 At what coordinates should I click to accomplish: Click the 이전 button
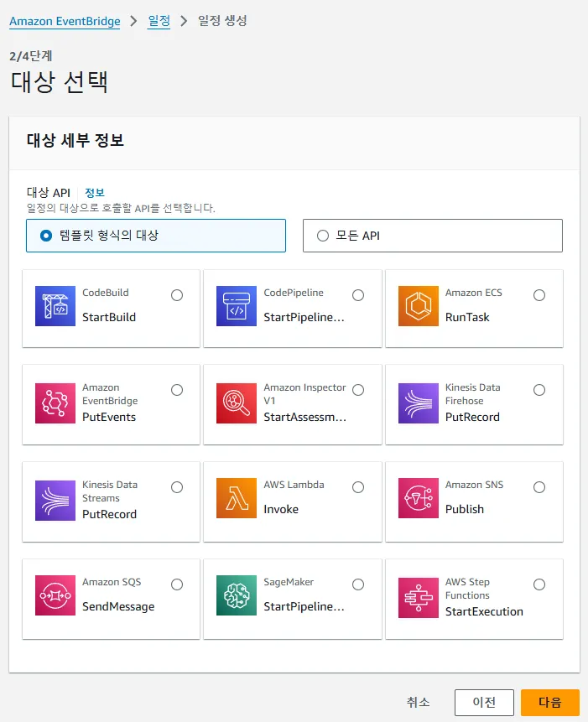pos(484,702)
